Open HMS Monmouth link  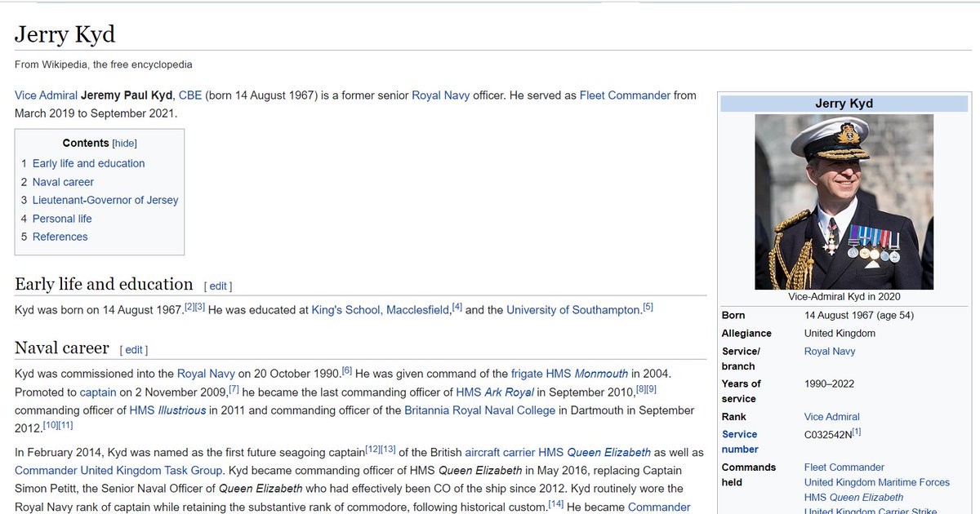[587, 374]
